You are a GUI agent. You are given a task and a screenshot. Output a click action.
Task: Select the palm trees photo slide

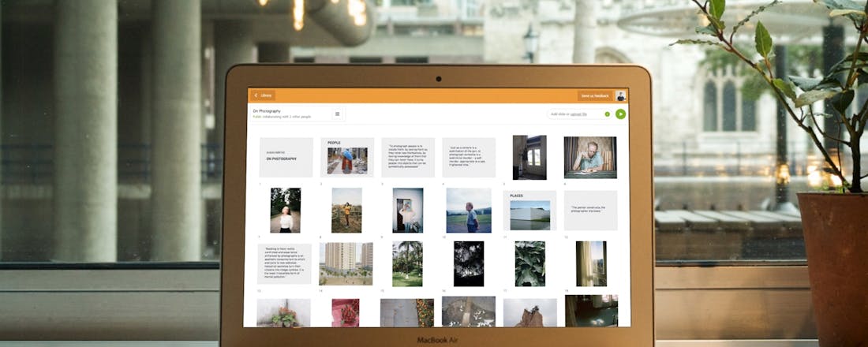coord(407,263)
